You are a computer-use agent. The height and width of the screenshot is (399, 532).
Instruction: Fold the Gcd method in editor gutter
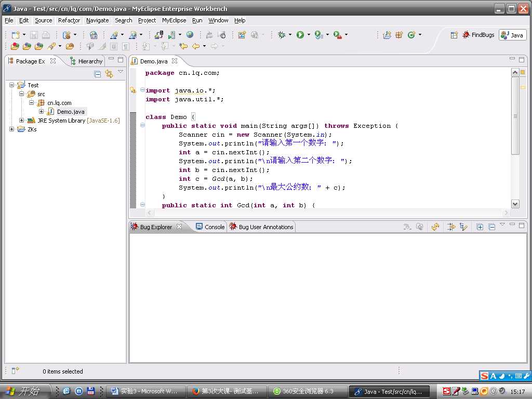pyautogui.click(x=143, y=205)
